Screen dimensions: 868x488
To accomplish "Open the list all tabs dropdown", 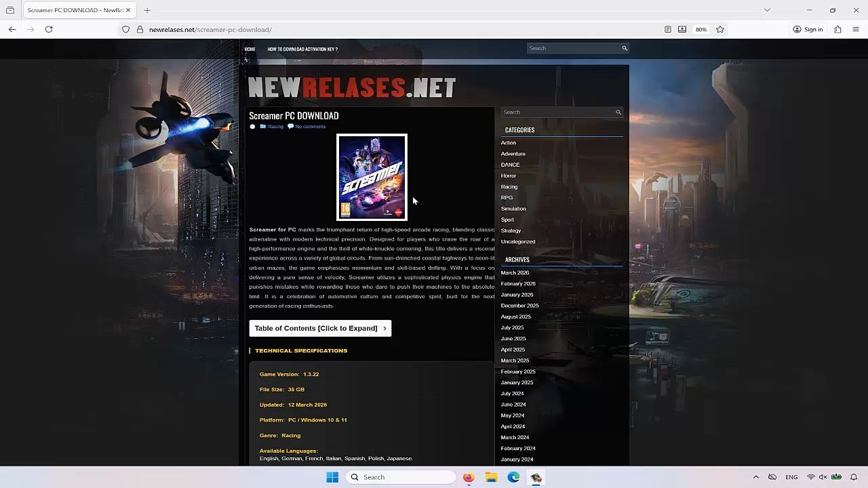I will [x=767, y=10].
